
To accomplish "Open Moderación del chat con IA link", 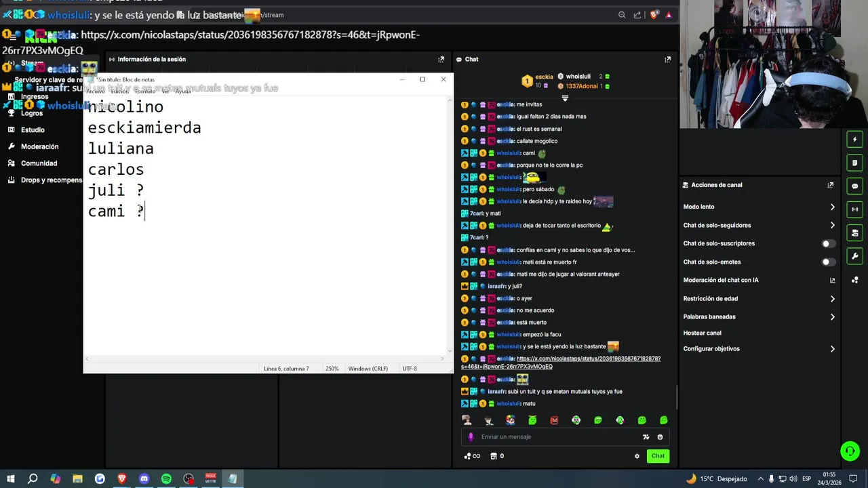I will point(759,280).
